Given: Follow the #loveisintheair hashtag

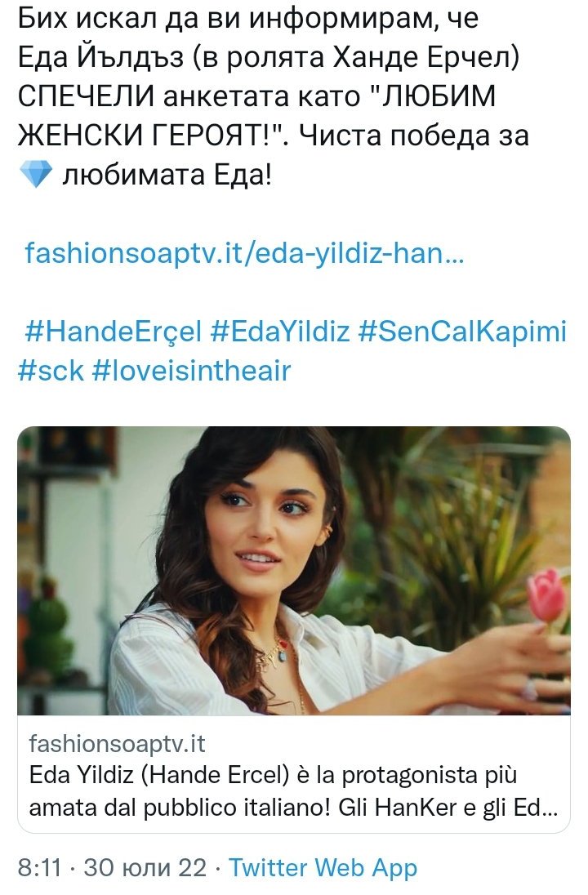Looking at the screenshot, I should coord(191,371).
